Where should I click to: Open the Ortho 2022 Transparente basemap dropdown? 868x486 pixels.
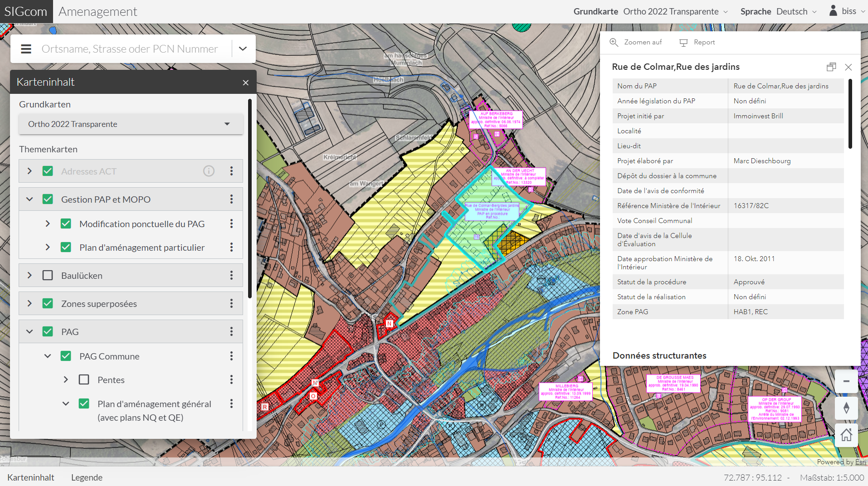coord(131,124)
